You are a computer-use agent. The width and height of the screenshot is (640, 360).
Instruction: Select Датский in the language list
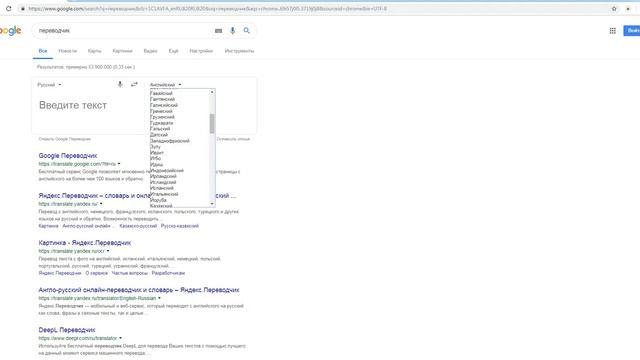(x=159, y=135)
